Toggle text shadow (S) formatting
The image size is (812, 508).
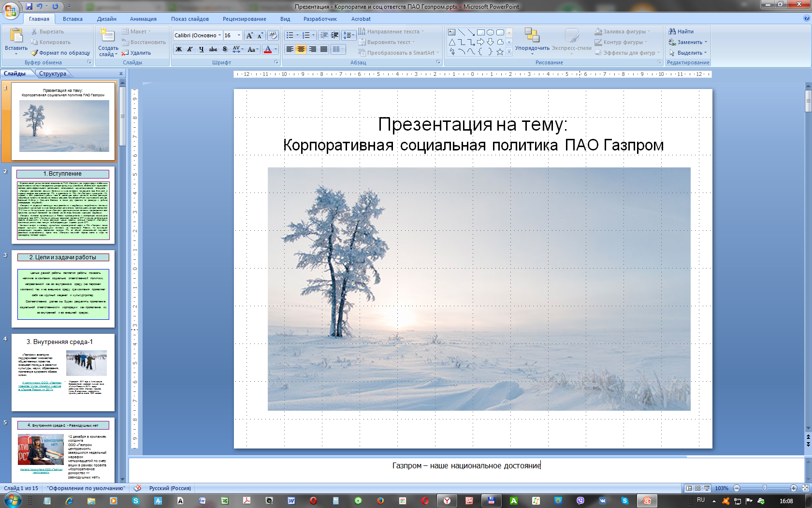coord(224,49)
